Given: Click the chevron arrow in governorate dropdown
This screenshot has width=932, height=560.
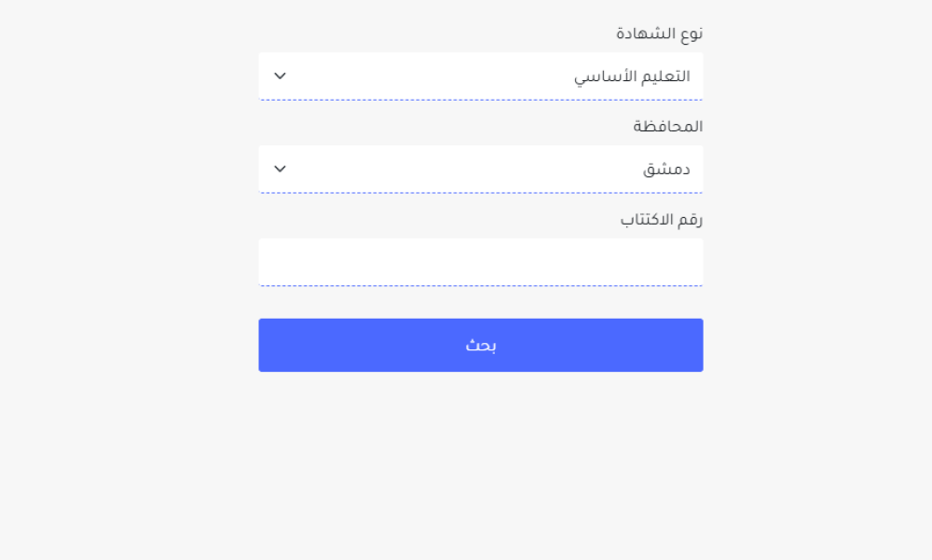Looking at the screenshot, I should [280, 169].
